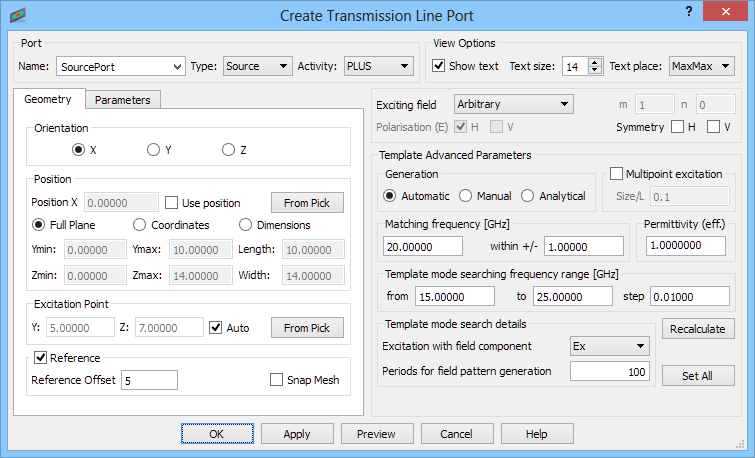This screenshot has height=458, width=755.
Task: Decrease text size with down stepper arrow
Action: point(595,70)
